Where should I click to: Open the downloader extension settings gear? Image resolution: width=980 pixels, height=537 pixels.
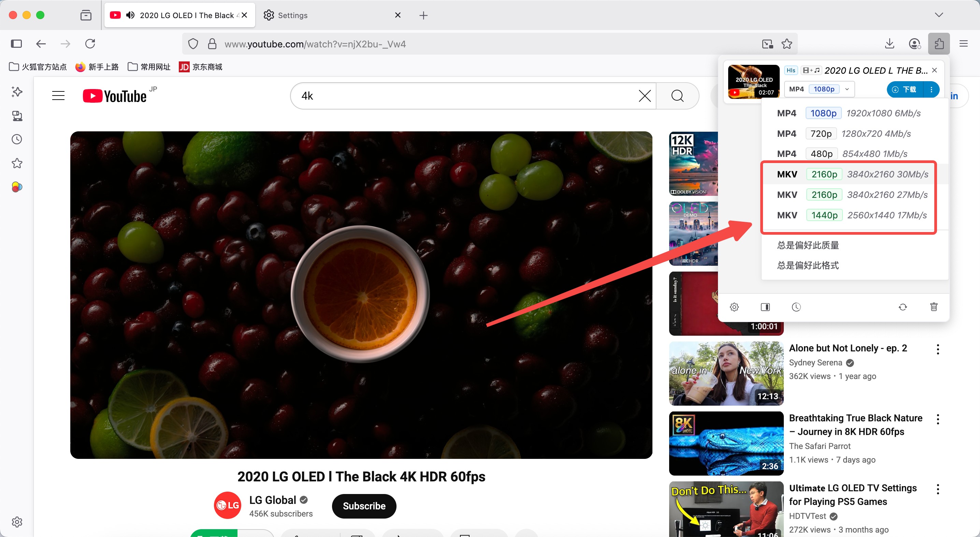(x=734, y=307)
